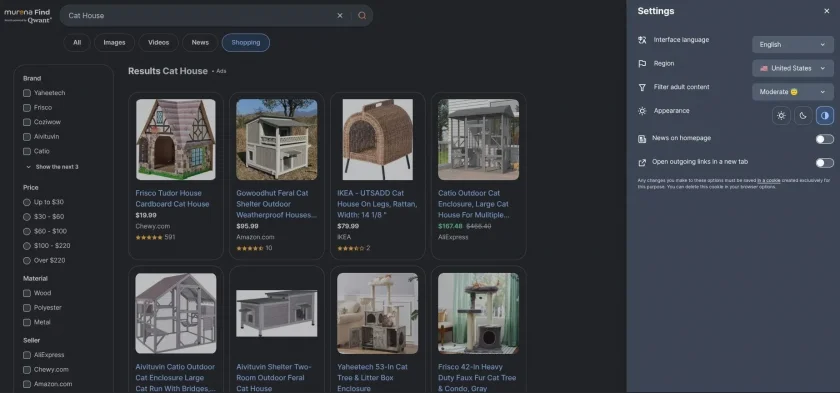840x393 pixels.
Task: Open the Murena Find logo homepage
Action: [28, 16]
